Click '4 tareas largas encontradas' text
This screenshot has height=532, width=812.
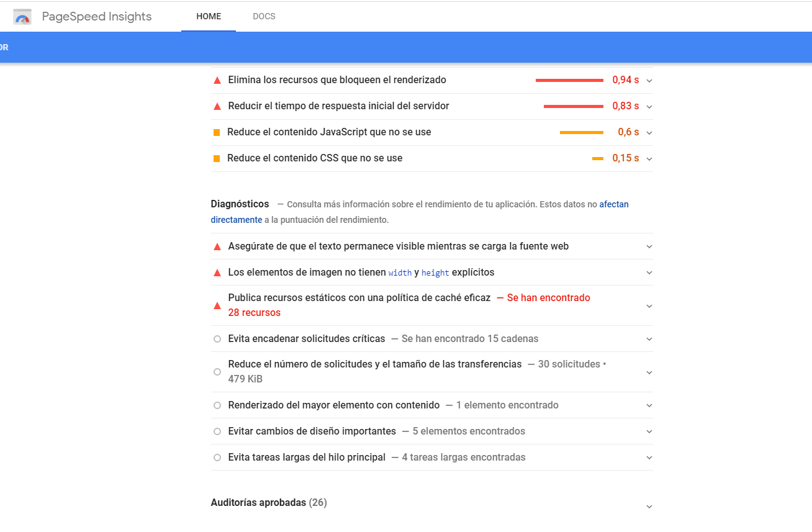464,458
